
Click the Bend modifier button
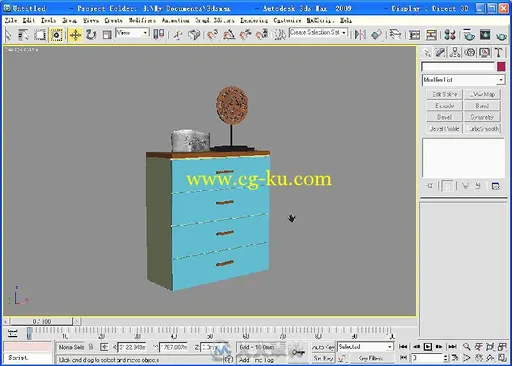(x=482, y=106)
